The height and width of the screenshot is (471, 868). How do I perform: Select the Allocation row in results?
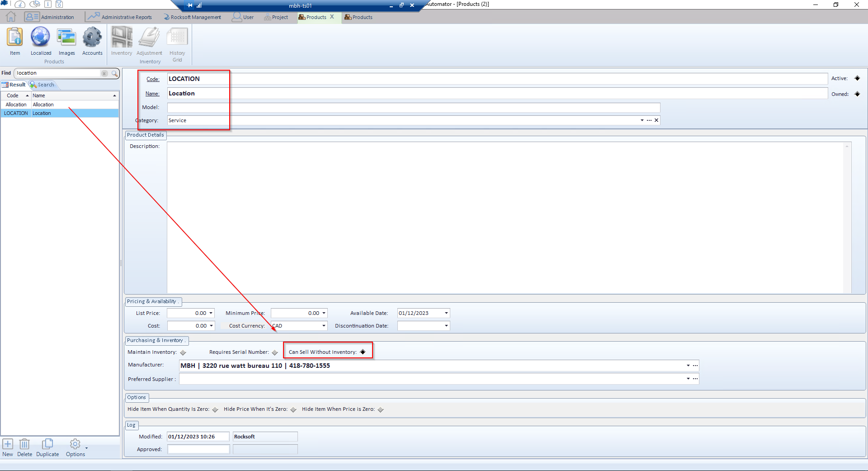click(x=43, y=105)
